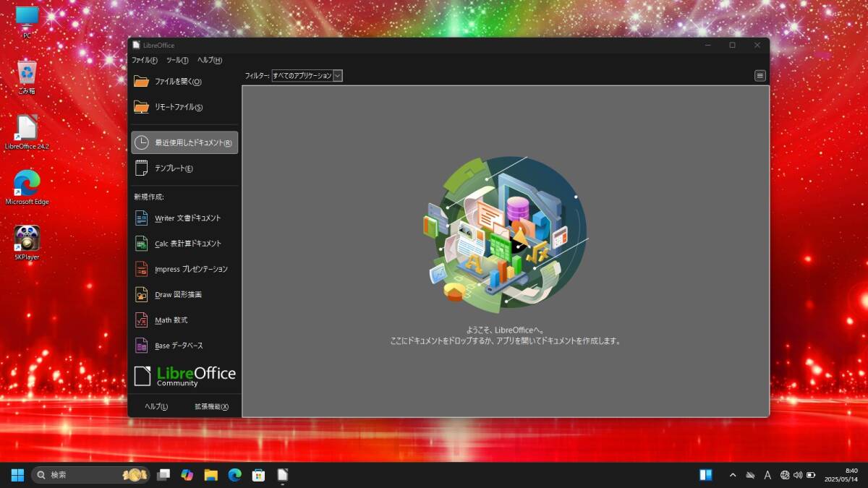Image resolution: width=868 pixels, height=488 pixels.
Task: Close the LibreOffice window
Action: coord(757,45)
